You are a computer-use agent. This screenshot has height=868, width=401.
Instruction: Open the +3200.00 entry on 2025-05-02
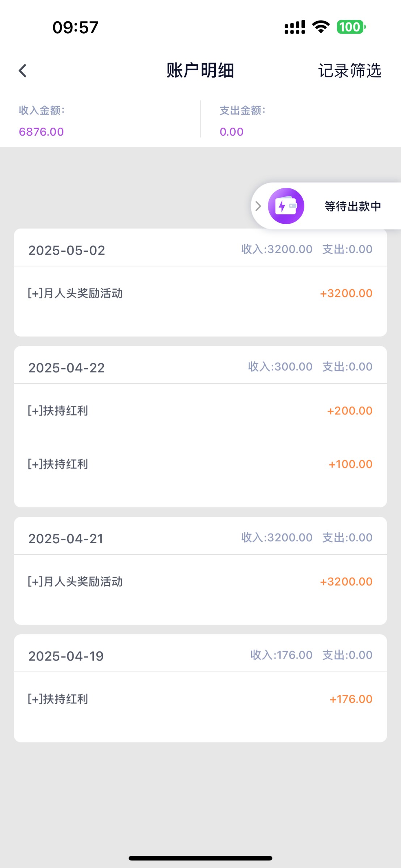pyautogui.click(x=200, y=293)
